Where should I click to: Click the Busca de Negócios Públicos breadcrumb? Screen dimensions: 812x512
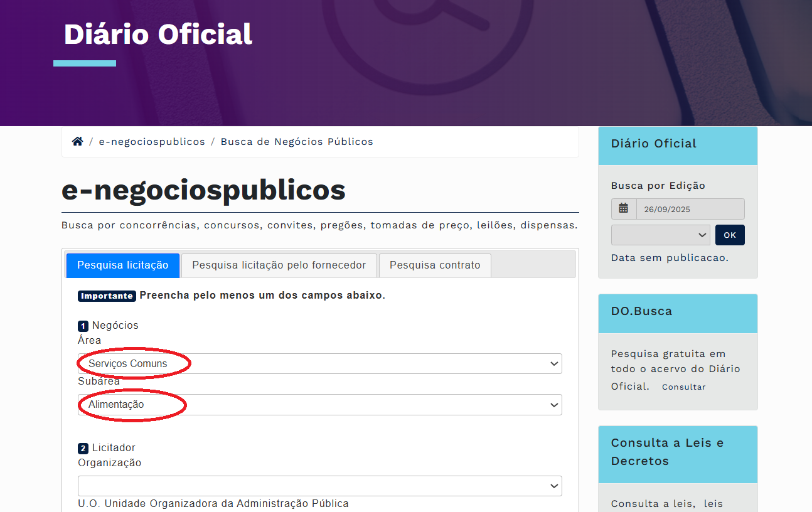(296, 141)
